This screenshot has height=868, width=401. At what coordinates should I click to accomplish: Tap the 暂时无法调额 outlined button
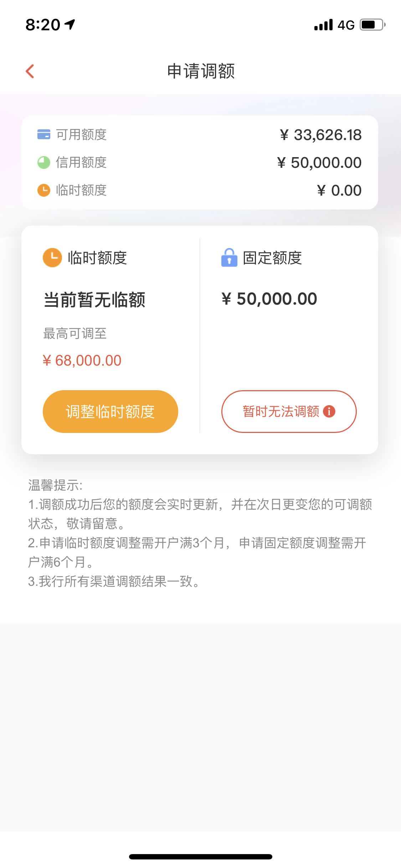289,412
